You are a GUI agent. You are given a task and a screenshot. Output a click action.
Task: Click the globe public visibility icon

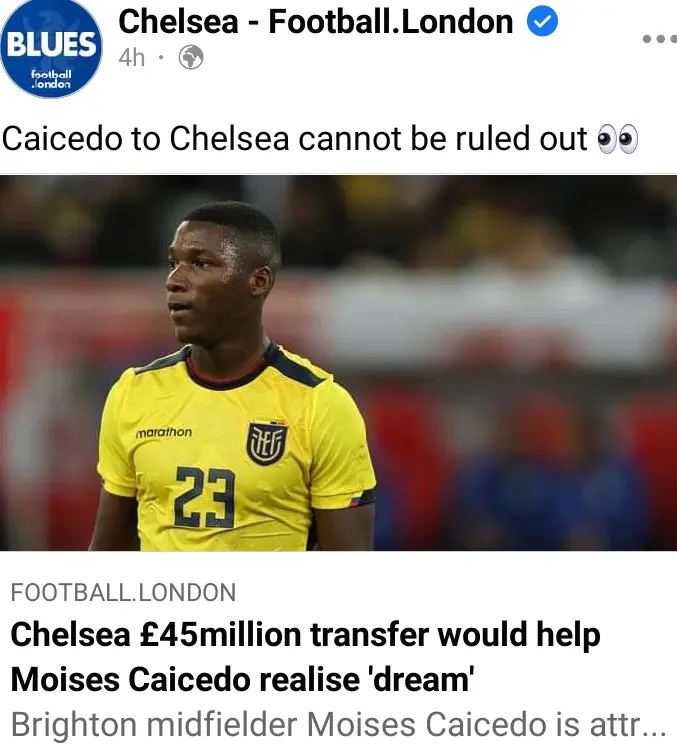pos(191,58)
